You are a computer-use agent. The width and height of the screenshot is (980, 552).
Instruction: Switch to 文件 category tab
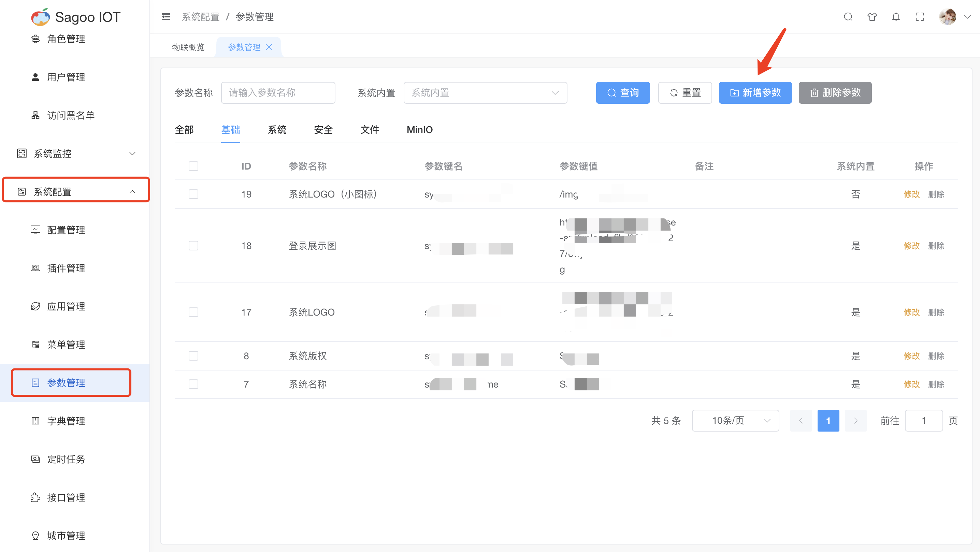click(x=370, y=130)
